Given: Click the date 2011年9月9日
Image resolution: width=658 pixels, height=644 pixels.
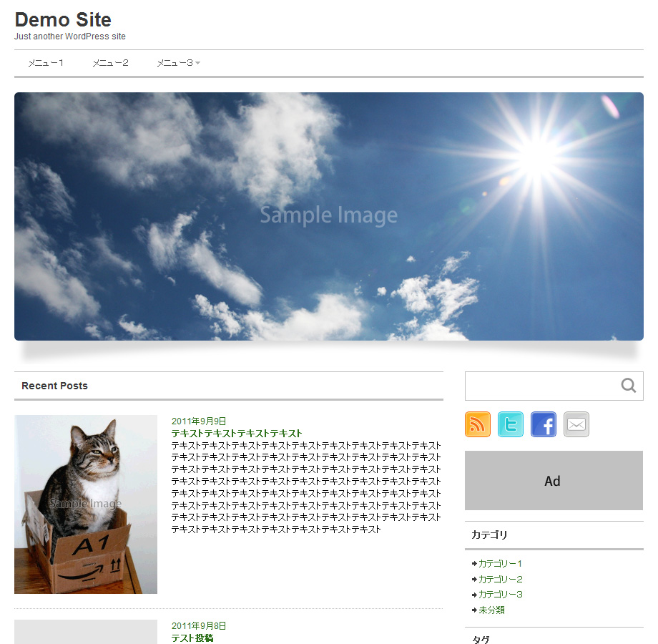Looking at the screenshot, I should [199, 421].
